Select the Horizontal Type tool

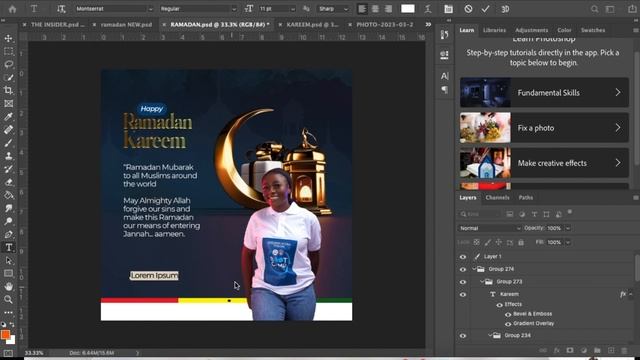click(x=8, y=247)
